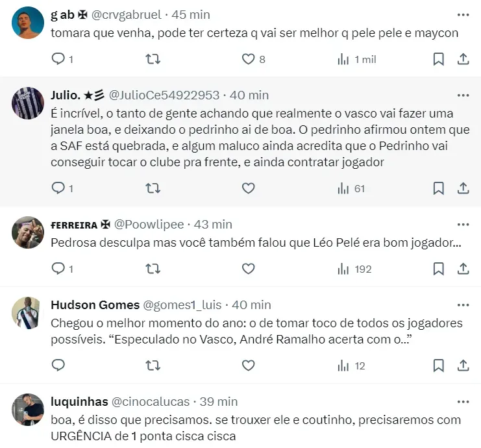Like the tweet by g ab

pos(248,60)
